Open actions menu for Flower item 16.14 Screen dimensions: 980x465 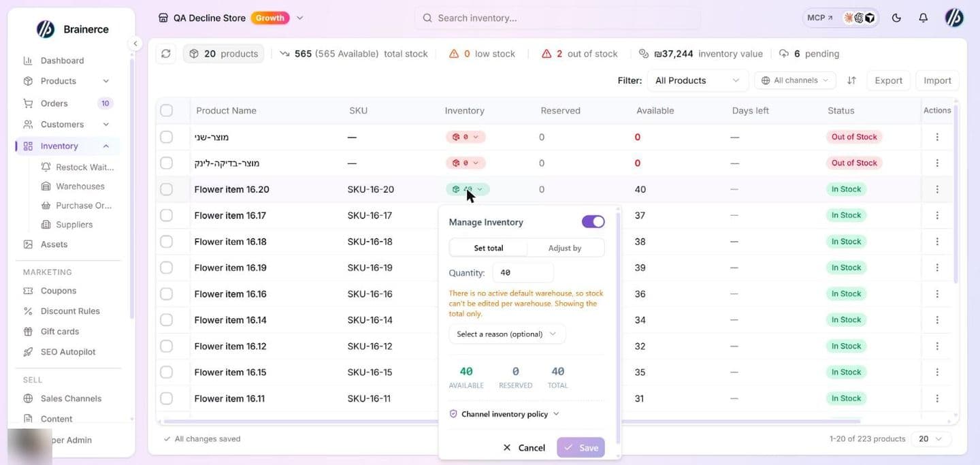[x=937, y=320]
